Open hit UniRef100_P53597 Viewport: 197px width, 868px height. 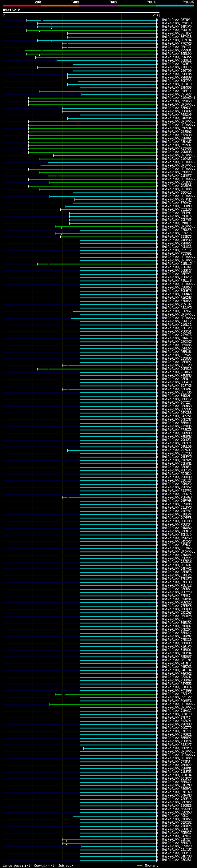176,145
